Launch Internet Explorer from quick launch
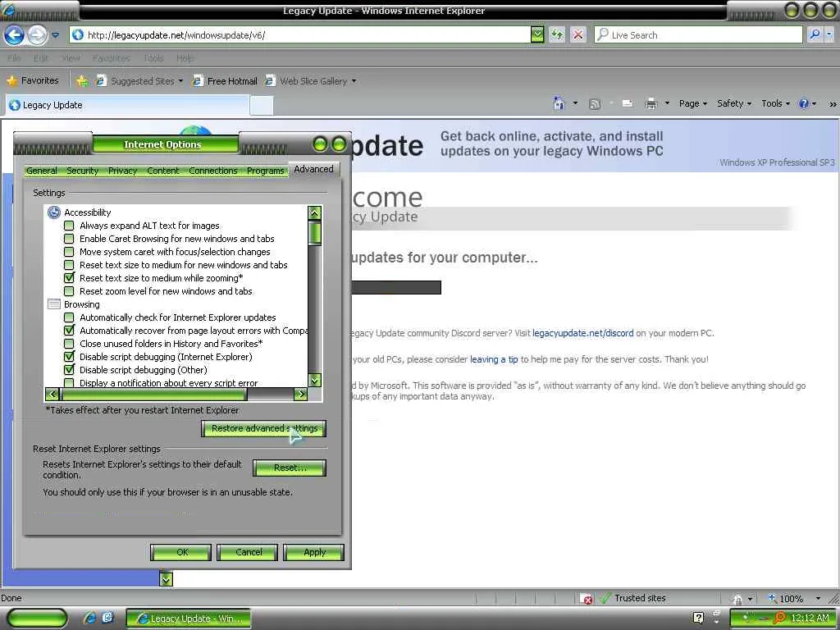 tap(89, 618)
